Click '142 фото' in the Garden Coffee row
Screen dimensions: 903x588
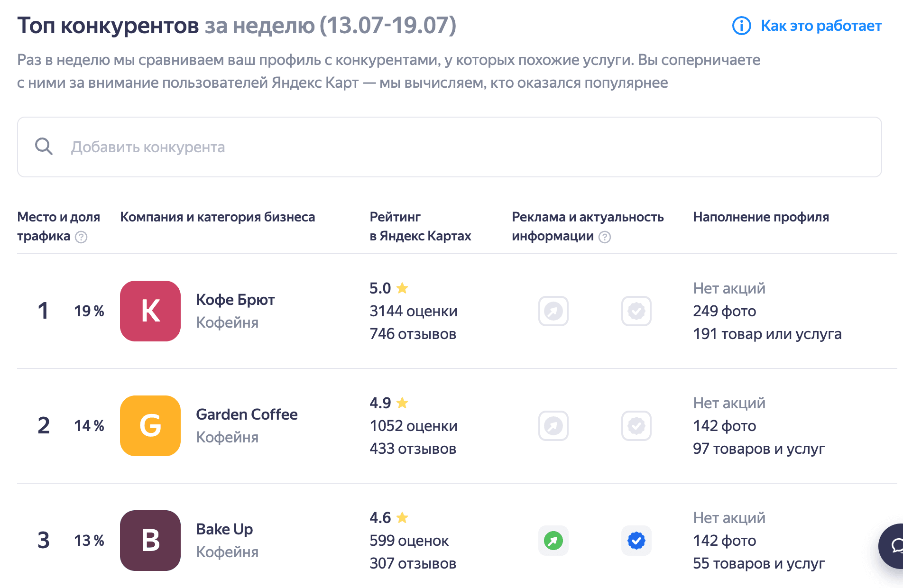pyautogui.click(x=724, y=426)
